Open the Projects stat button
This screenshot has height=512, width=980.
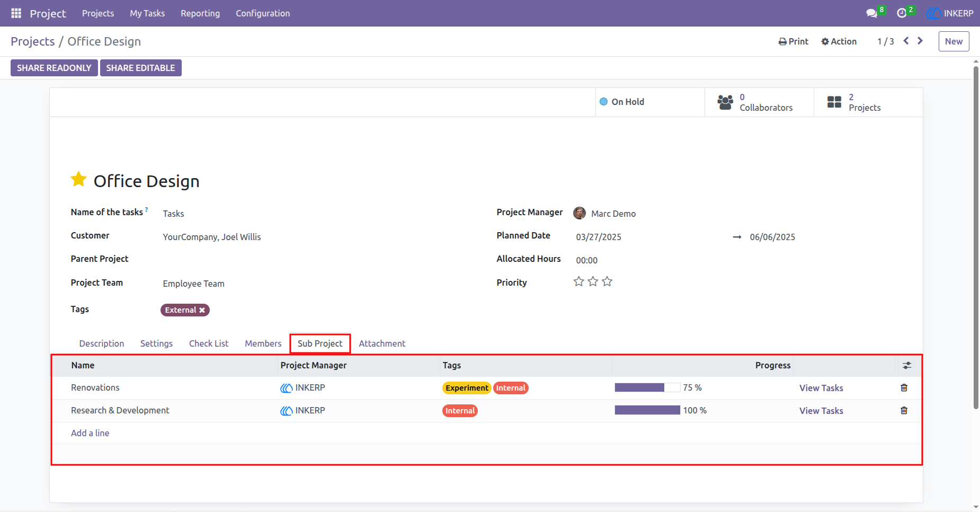coord(868,102)
